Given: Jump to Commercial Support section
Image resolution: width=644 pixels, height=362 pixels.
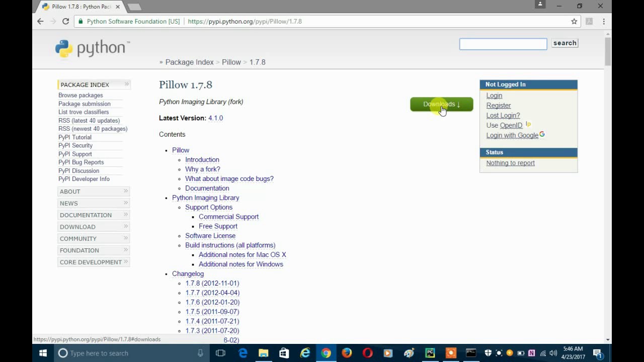Looking at the screenshot, I should coord(228,217).
